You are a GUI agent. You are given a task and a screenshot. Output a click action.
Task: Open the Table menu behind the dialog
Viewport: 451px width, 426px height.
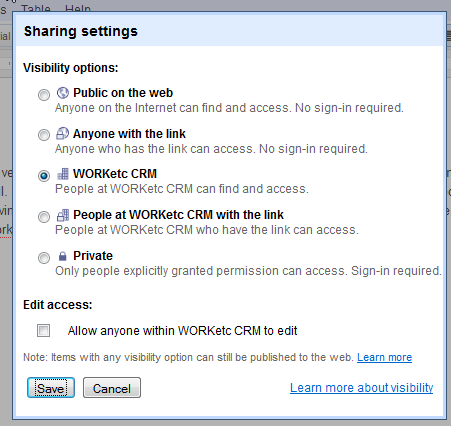tap(36, 8)
